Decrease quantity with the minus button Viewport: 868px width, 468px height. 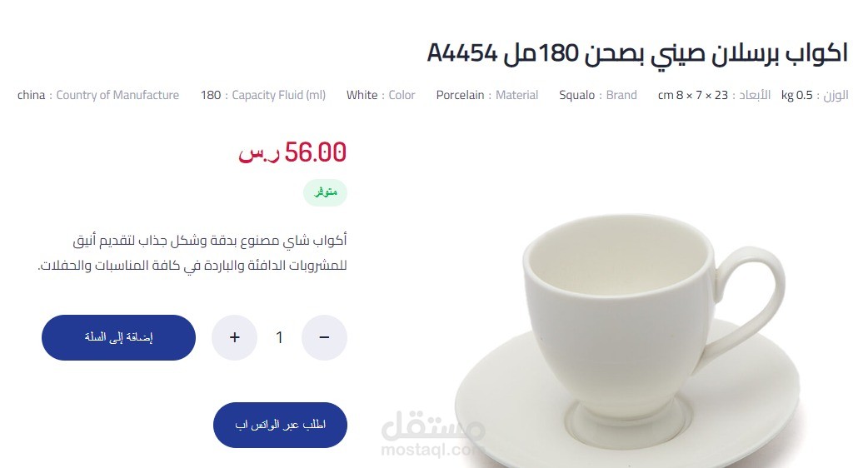pyautogui.click(x=324, y=337)
